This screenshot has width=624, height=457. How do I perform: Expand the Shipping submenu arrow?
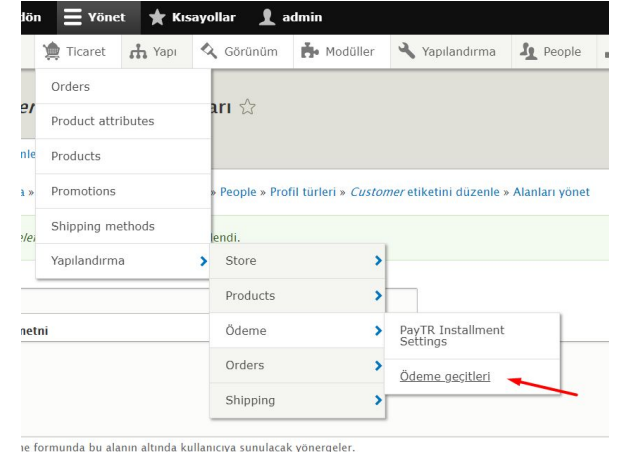(x=378, y=400)
